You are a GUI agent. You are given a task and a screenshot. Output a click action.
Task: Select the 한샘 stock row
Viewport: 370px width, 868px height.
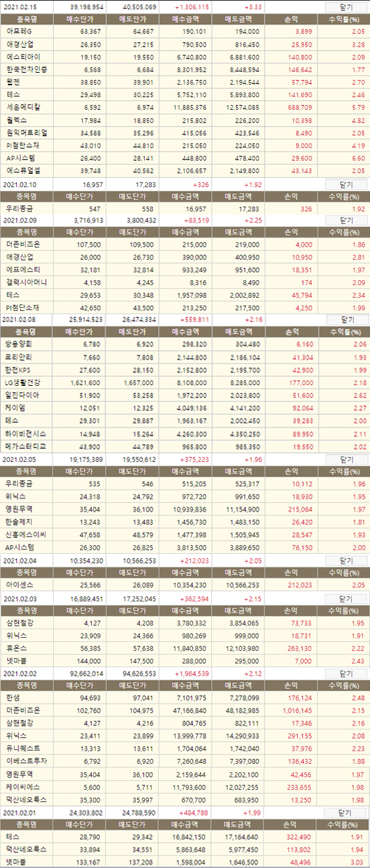tap(185, 697)
